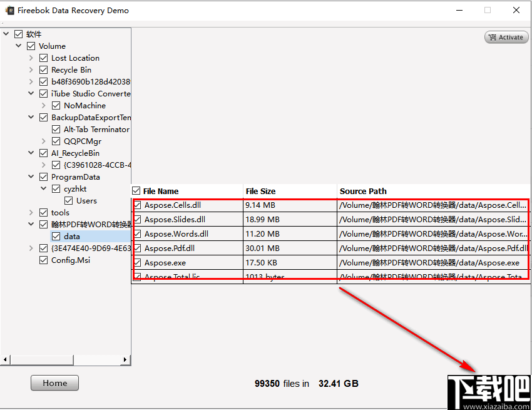The image size is (532, 410).
Task: Toggle the NoMachine checkbox
Action: point(56,105)
